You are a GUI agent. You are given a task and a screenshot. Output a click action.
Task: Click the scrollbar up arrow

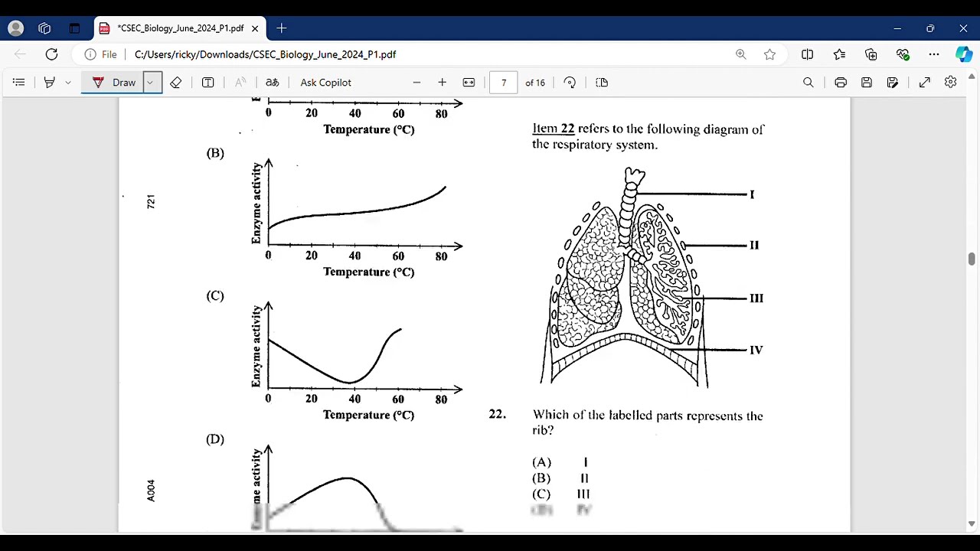pyautogui.click(x=972, y=76)
